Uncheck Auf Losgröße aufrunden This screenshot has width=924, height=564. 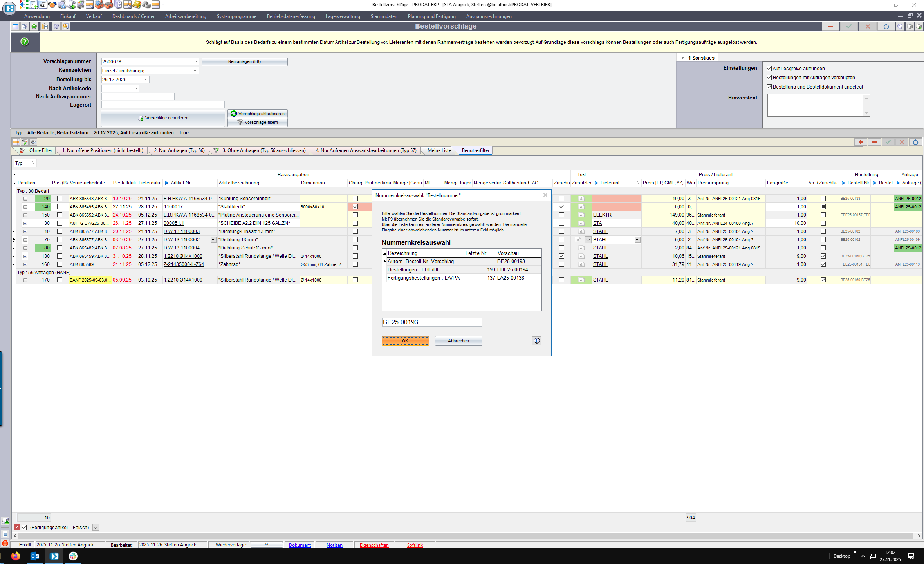tap(769, 69)
